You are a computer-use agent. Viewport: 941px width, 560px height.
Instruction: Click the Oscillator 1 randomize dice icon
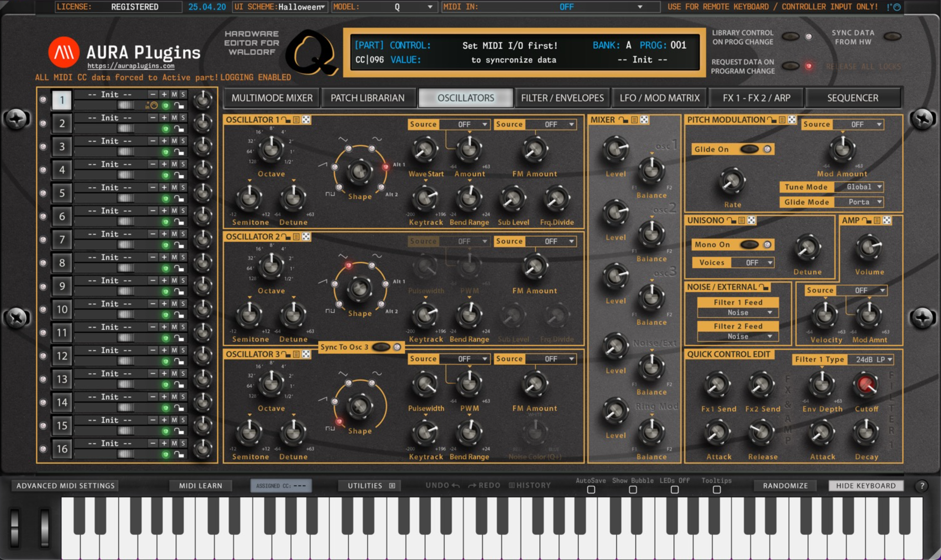tap(306, 120)
